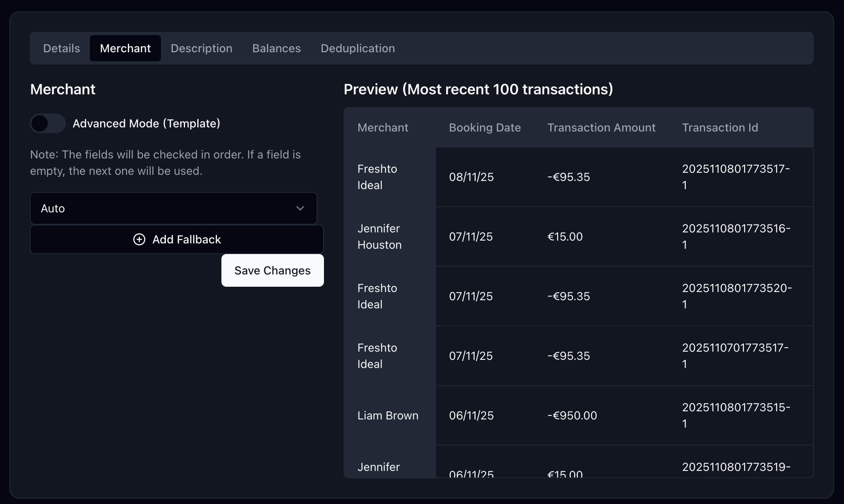Click the Add Fallback button
844x504 pixels.
pos(176,240)
